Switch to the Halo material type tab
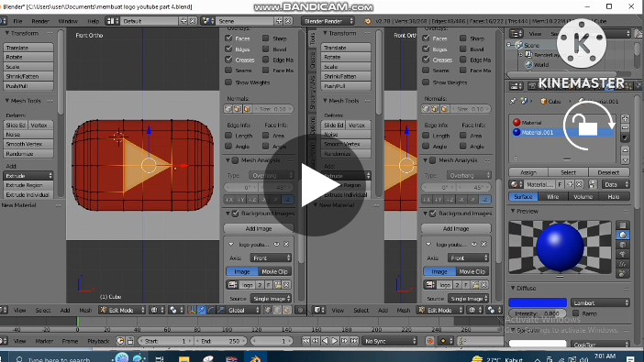 614,197
